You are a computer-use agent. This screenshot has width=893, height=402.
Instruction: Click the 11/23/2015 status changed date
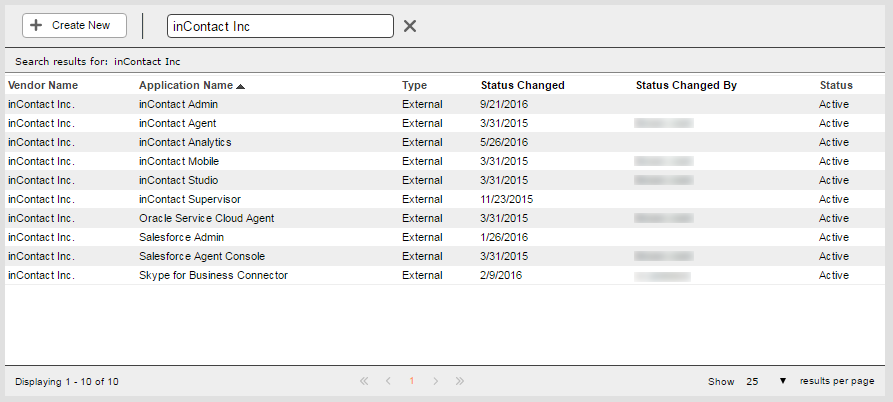coord(507,199)
